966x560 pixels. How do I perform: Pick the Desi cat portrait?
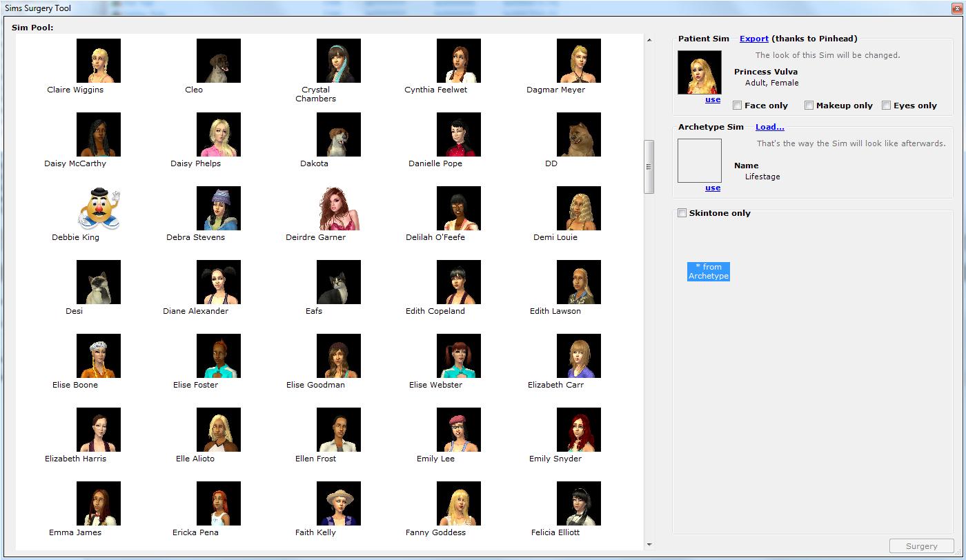[98, 281]
